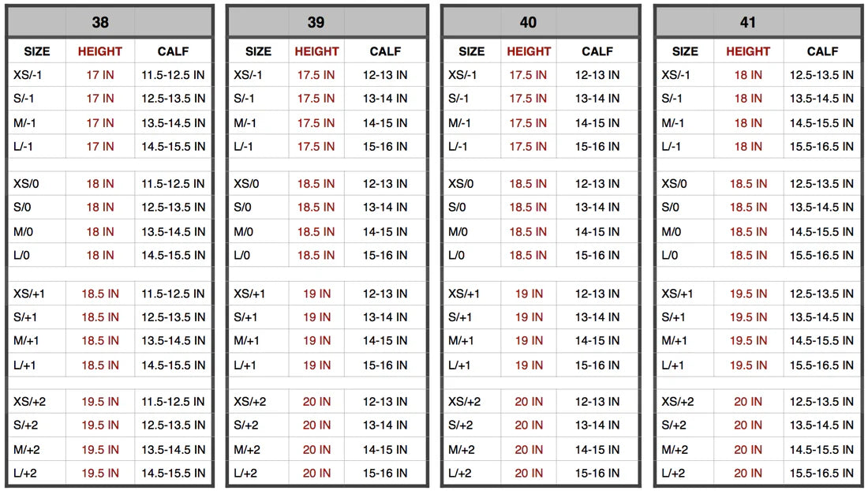
Task: Select the XS/-1 size cell in table 38
Action: (x=31, y=75)
